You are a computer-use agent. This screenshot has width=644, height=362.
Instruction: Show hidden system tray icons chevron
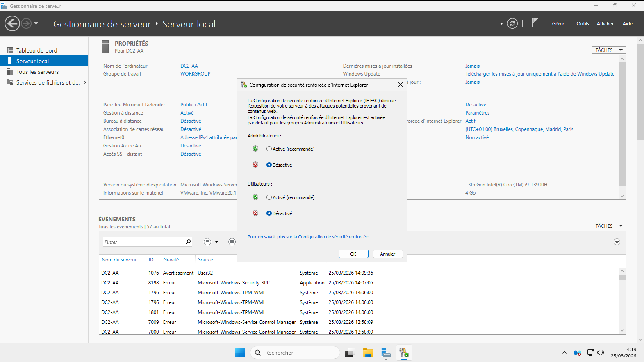tap(564, 353)
